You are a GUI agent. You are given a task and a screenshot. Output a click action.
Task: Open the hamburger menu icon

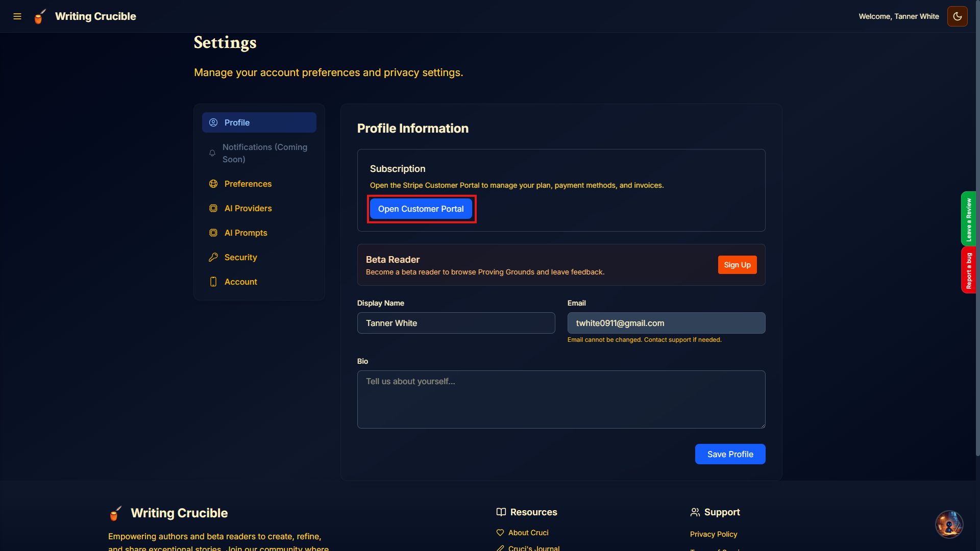point(17,16)
